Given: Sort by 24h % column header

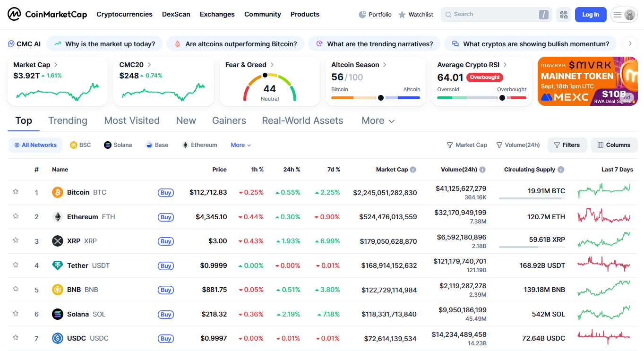Looking at the screenshot, I should 292,170.
